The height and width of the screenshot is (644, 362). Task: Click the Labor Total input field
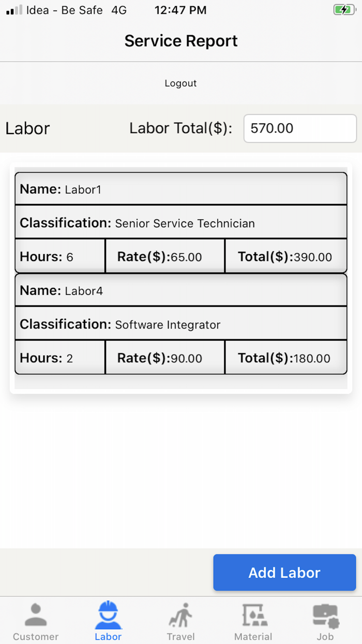pyautogui.click(x=300, y=128)
